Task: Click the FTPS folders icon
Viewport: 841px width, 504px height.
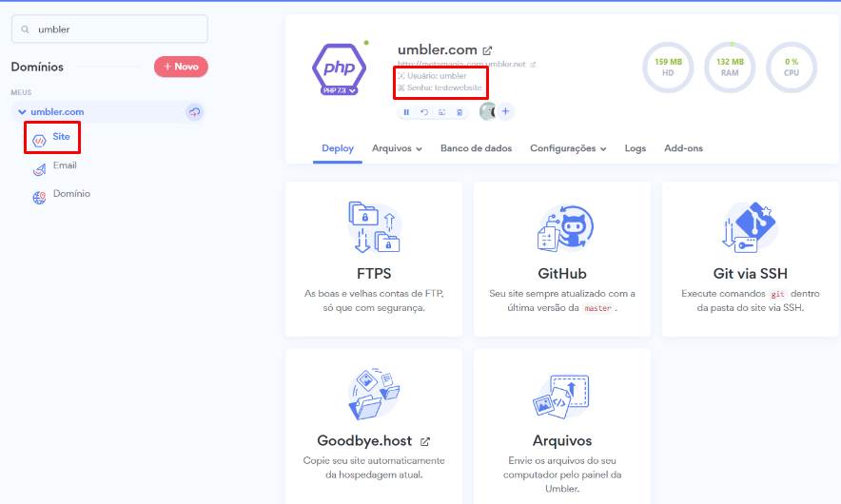Action: pos(374,228)
